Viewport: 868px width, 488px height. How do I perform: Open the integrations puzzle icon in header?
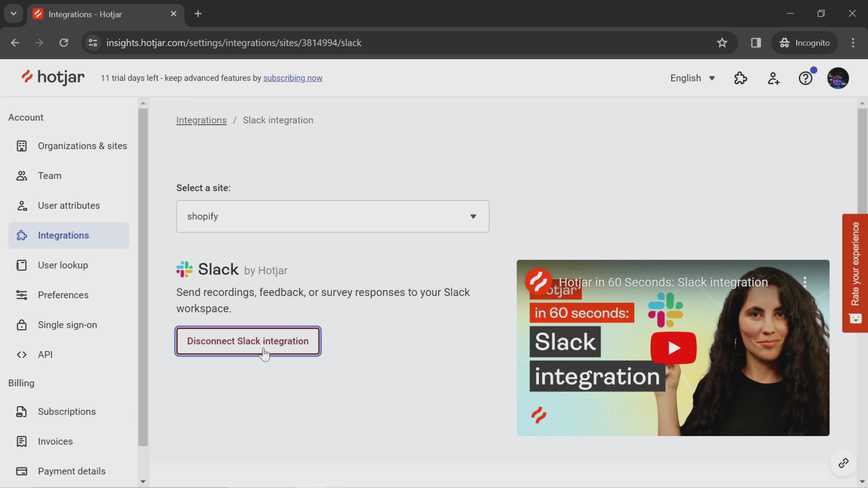pyautogui.click(x=741, y=78)
